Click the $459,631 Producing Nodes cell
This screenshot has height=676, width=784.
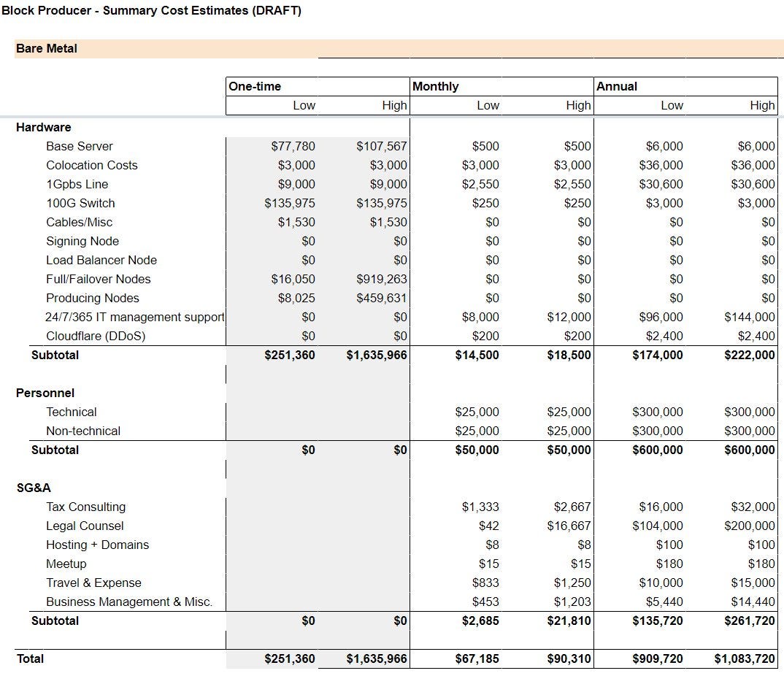pyautogui.click(x=382, y=298)
